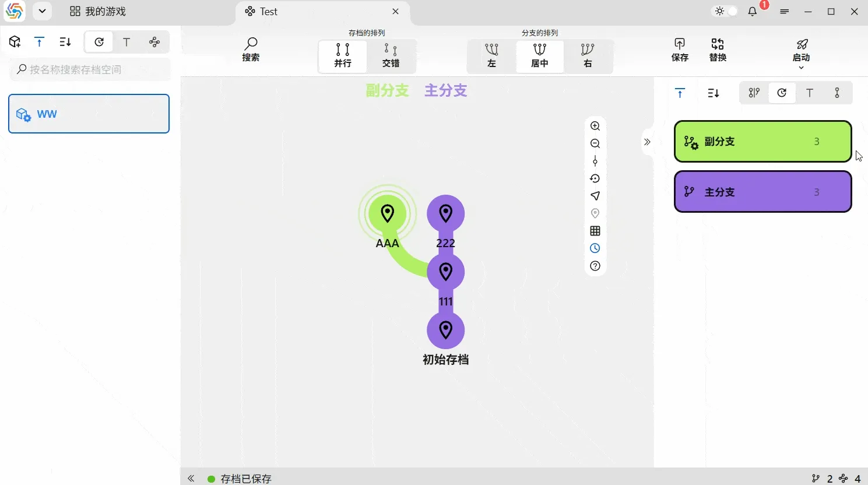Select 并行 arrangement for saves
This screenshot has height=485, width=868.
click(x=342, y=56)
